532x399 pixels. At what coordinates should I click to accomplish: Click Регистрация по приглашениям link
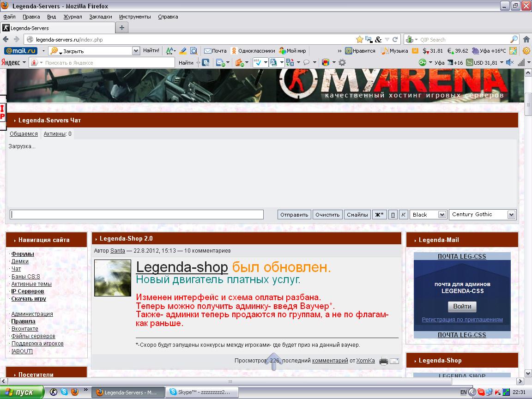pos(462,319)
